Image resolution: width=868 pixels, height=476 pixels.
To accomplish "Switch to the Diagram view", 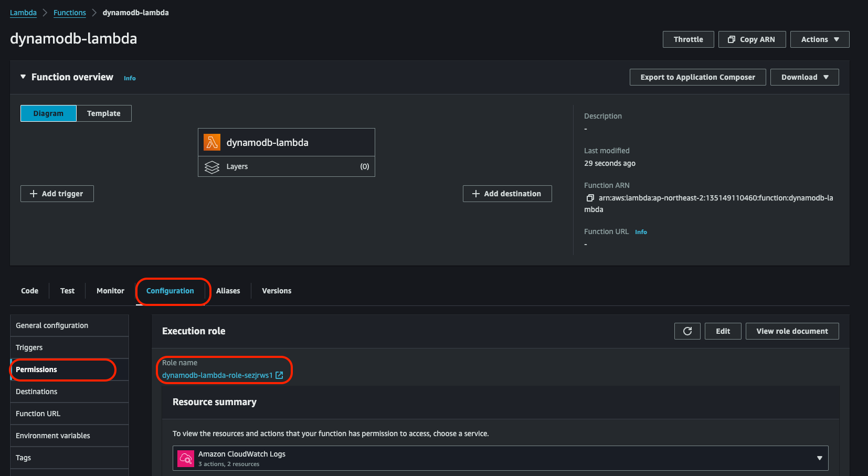I will click(48, 113).
